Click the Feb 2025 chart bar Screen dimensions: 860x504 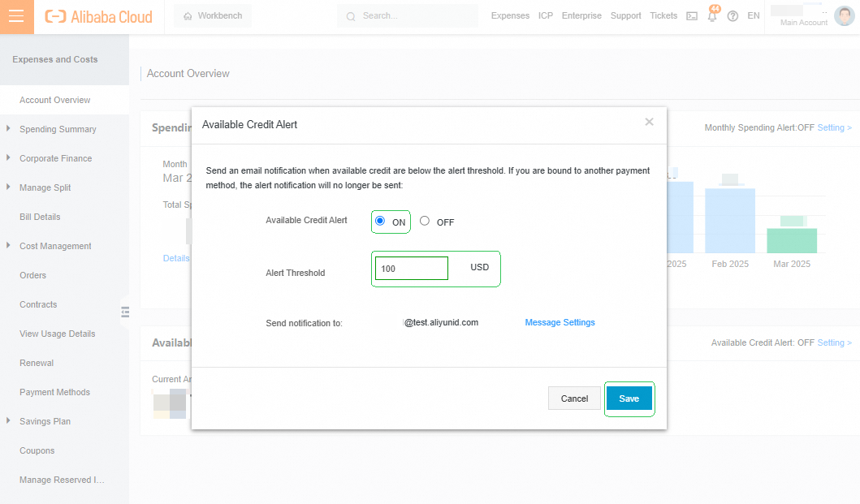coord(730,220)
